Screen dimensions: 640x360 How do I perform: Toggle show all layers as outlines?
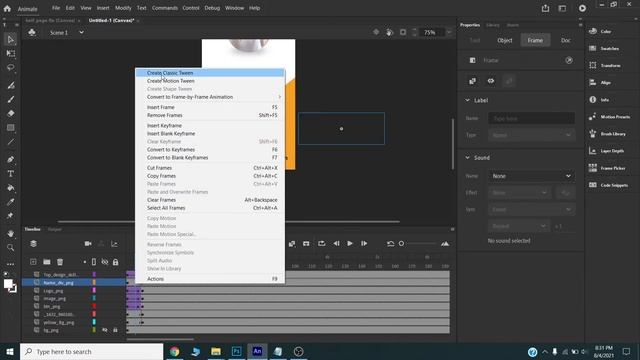(x=94, y=262)
